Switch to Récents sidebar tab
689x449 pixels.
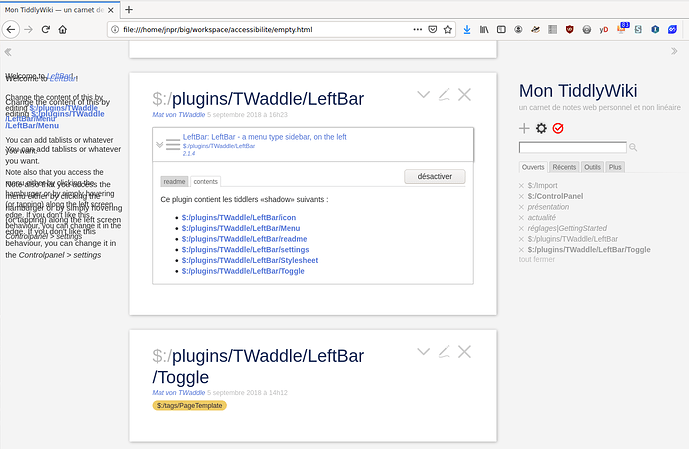click(x=564, y=167)
